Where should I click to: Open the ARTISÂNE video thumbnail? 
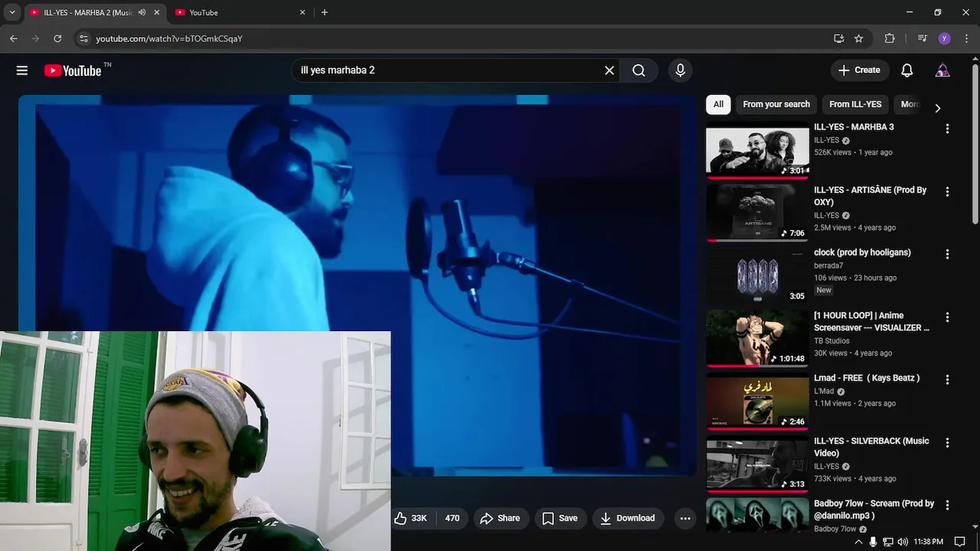tap(757, 214)
